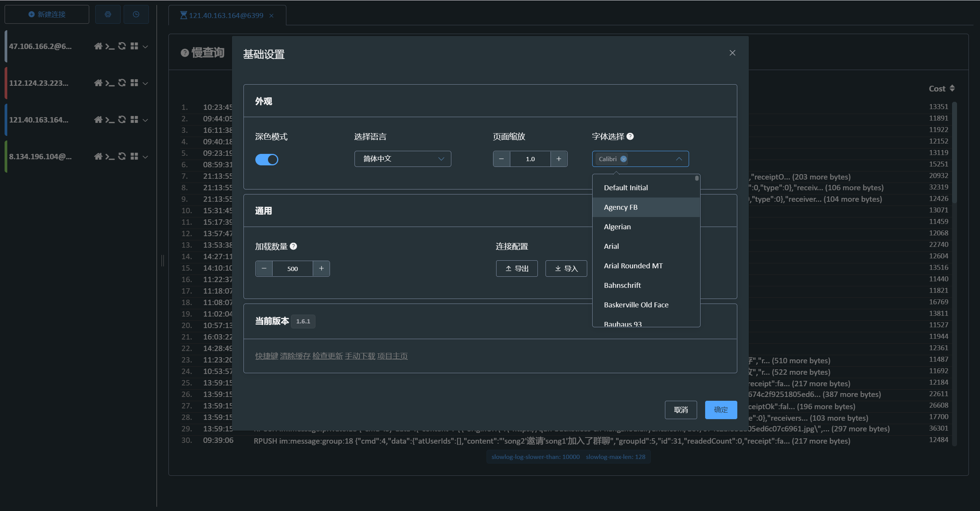Open console for 112.124.23.223 connection
The image size is (980, 511).
[x=110, y=83]
